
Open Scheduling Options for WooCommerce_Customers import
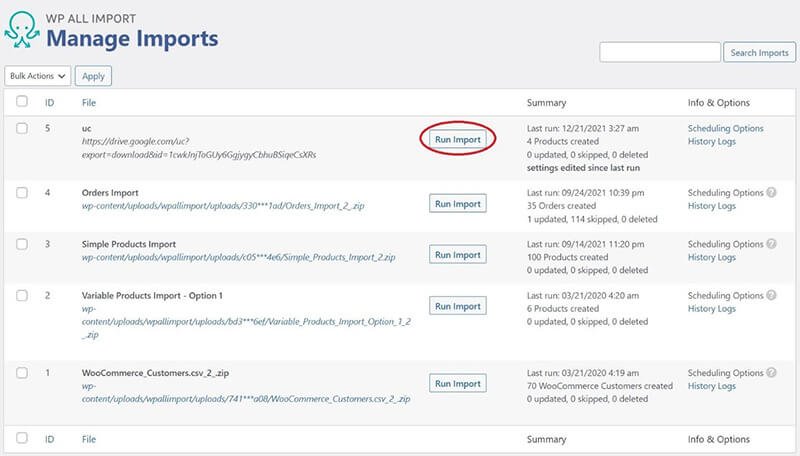coord(726,373)
